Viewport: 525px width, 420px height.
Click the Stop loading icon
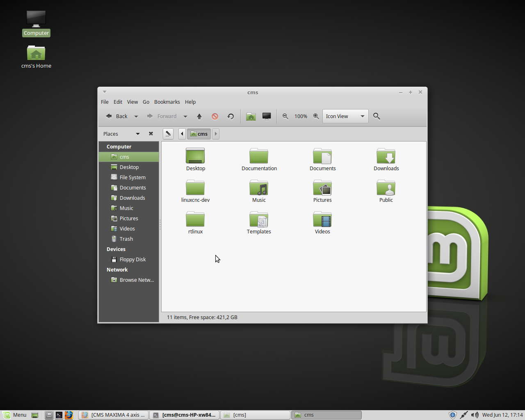215,116
